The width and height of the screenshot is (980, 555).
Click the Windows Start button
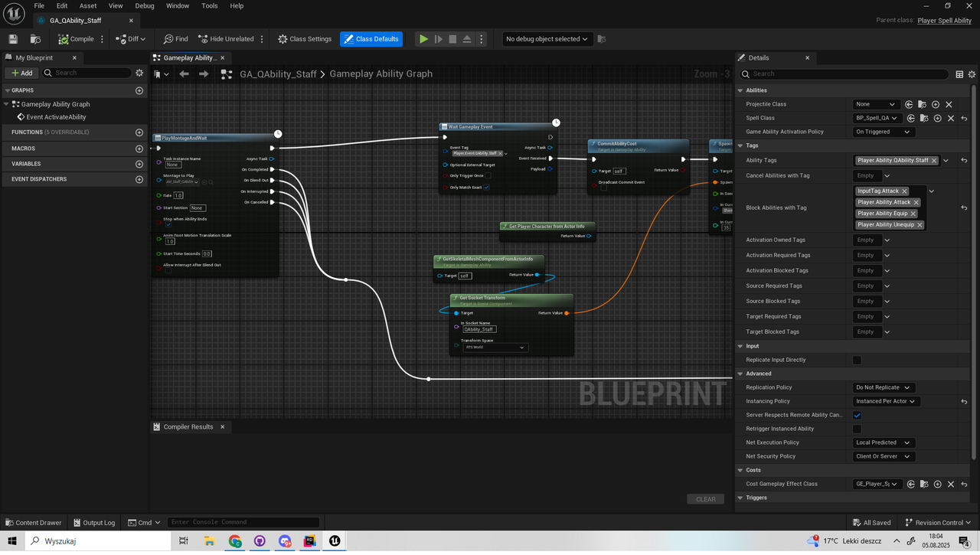tap(12, 541)
